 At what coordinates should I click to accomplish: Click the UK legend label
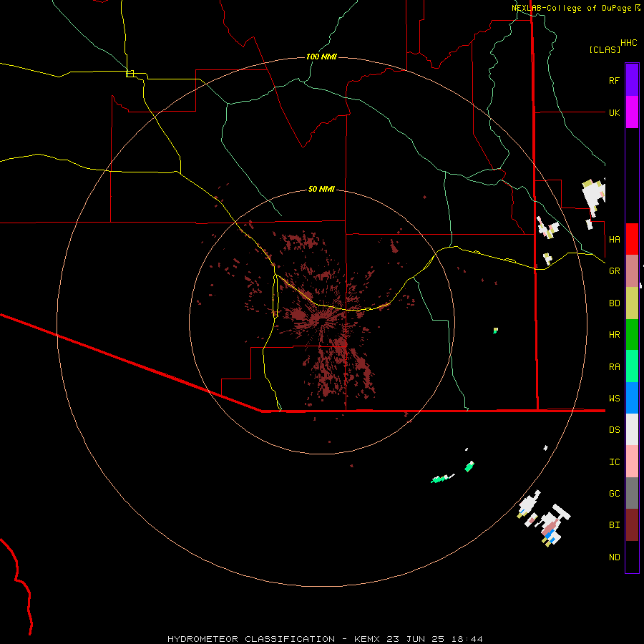[614, 113]
